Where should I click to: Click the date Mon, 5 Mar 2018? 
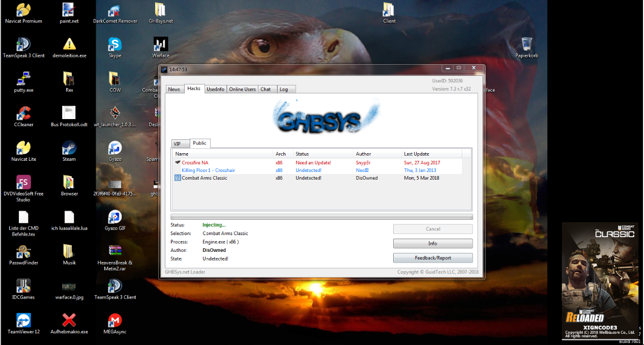coord(422,178)
